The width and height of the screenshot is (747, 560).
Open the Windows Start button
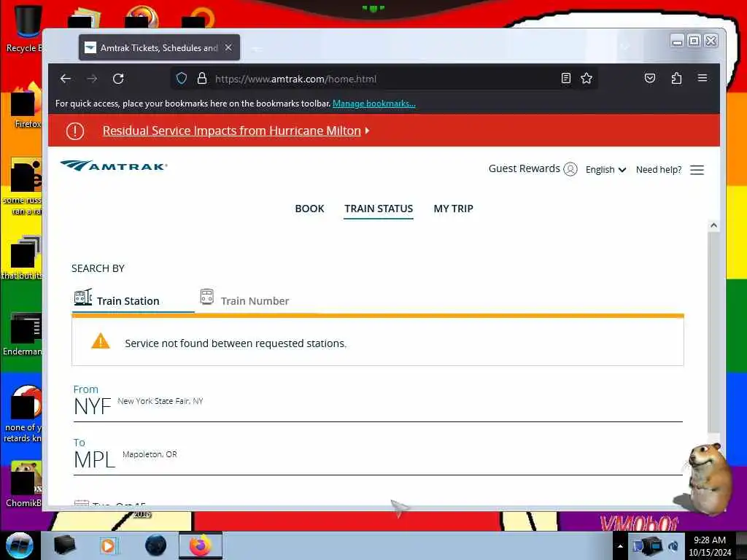tap(20, 545)
